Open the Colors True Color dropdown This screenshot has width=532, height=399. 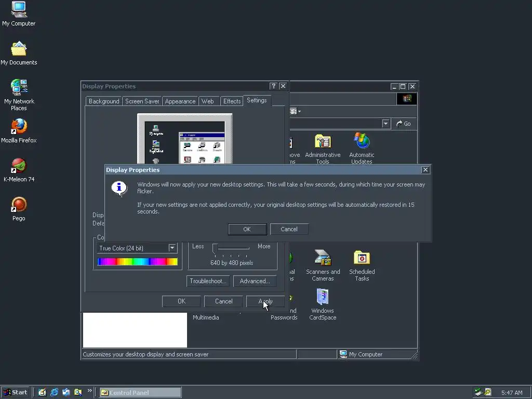tap(172, 248)
